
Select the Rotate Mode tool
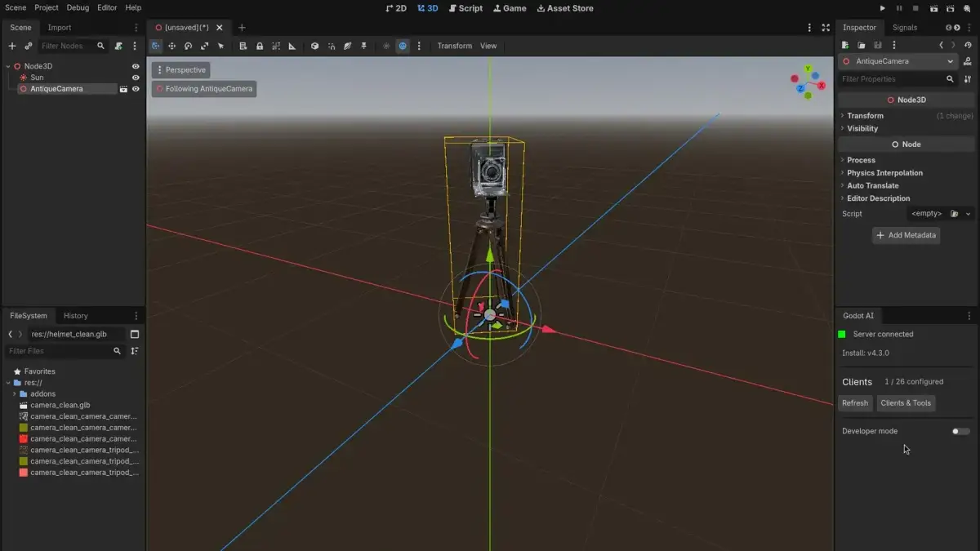[188, 46]
